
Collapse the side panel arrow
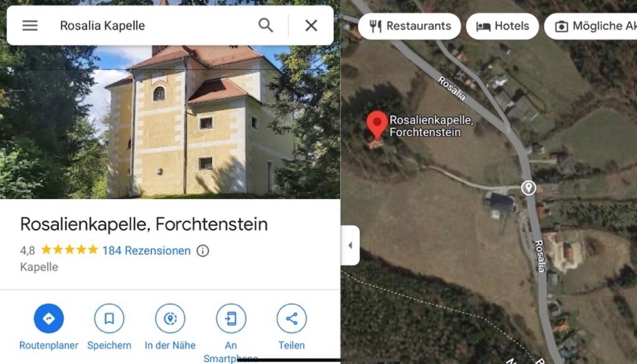click(350, 245)
